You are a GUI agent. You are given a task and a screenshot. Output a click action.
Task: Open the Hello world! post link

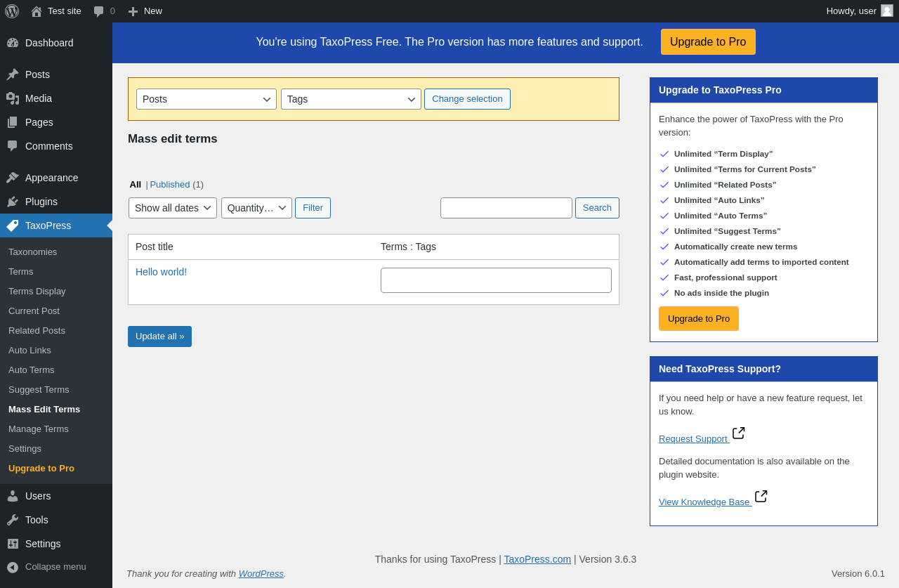coord(162,272)
